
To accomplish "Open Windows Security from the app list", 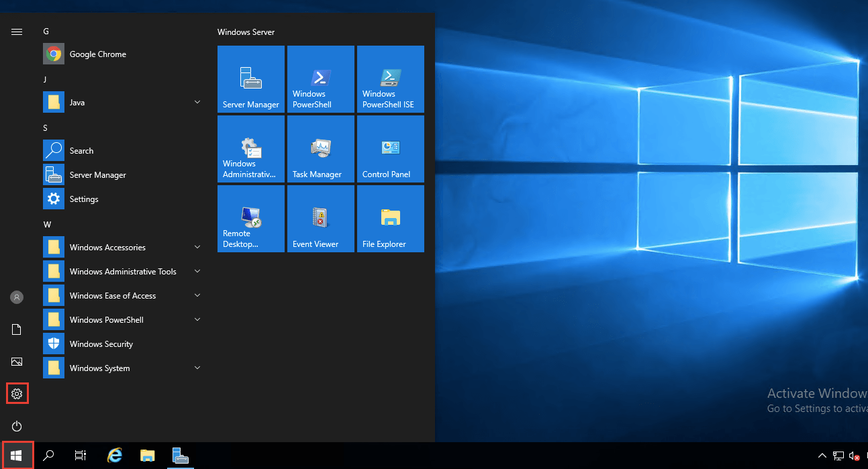I will (x=124, y=344).
